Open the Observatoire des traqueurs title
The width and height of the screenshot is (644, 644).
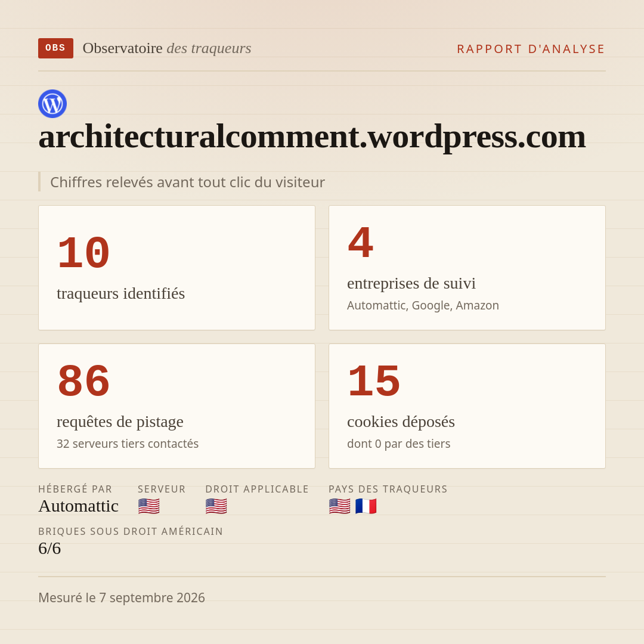click(167, 48)
